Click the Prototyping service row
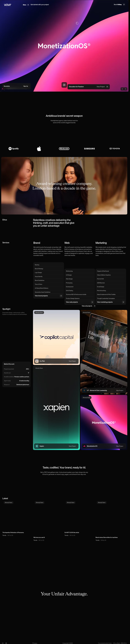The width and height of the screenshot is (130, 644). [80, 283]
